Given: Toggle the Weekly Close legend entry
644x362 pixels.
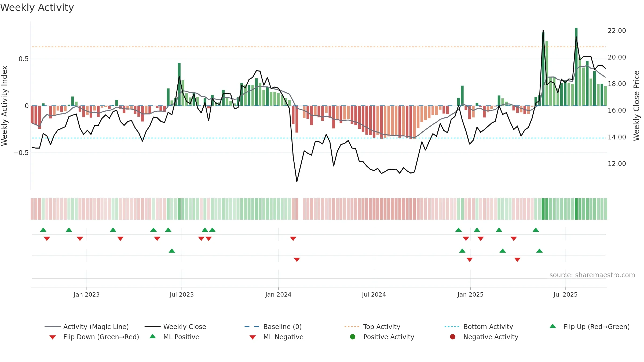Looking at the screenshot, I should coord(175,327).
